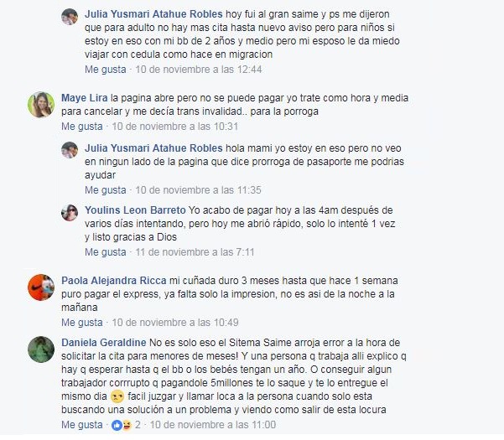This screenshot has width=504, height=440.
Task: Like Julia's reply about prorroga de pasaporte
Action: (106, 190)
